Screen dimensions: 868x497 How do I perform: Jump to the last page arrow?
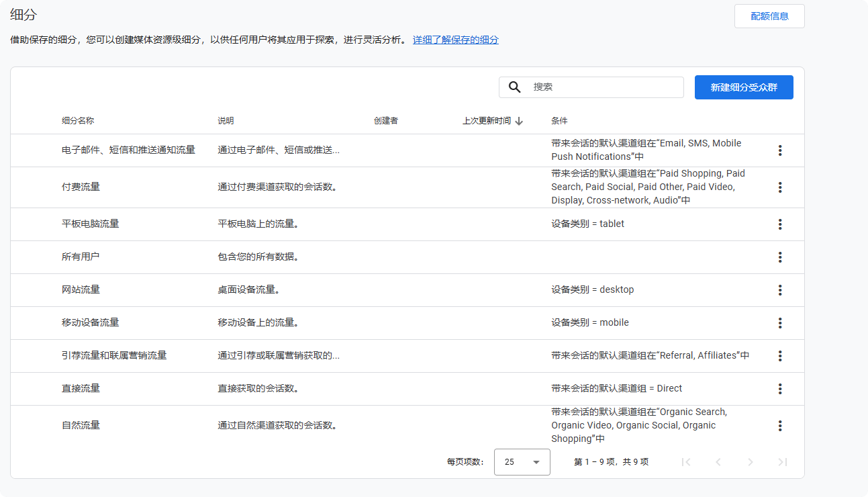click(782, 462)
